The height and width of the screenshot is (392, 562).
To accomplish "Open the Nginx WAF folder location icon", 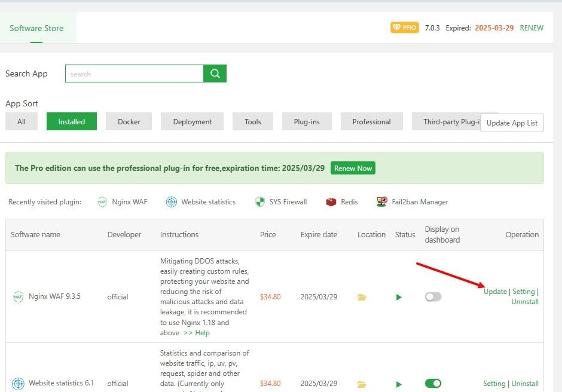I will pyautogui.click(x=362, y=297).
